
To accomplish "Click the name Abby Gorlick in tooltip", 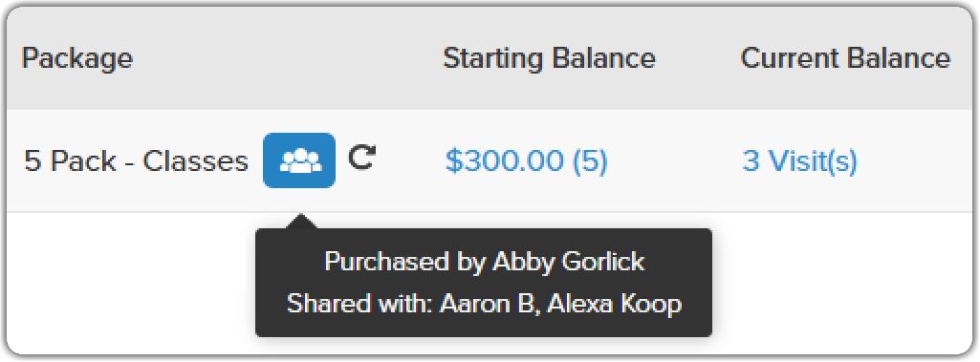I will pos(568,262).
